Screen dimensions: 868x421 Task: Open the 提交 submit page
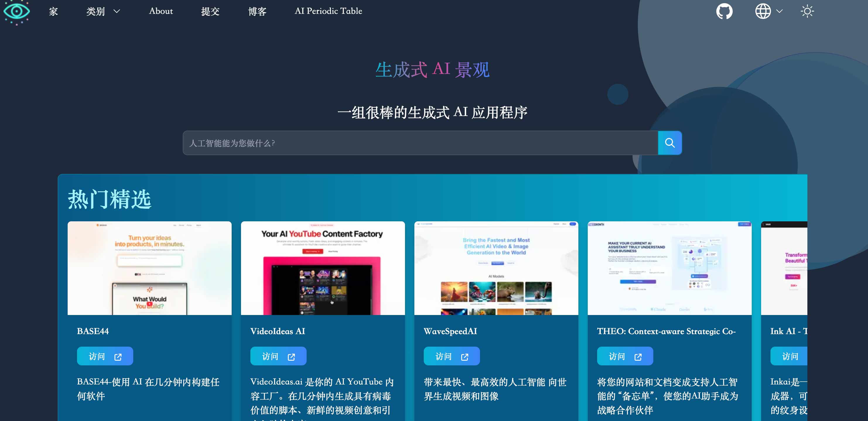(x=210, y=11)
